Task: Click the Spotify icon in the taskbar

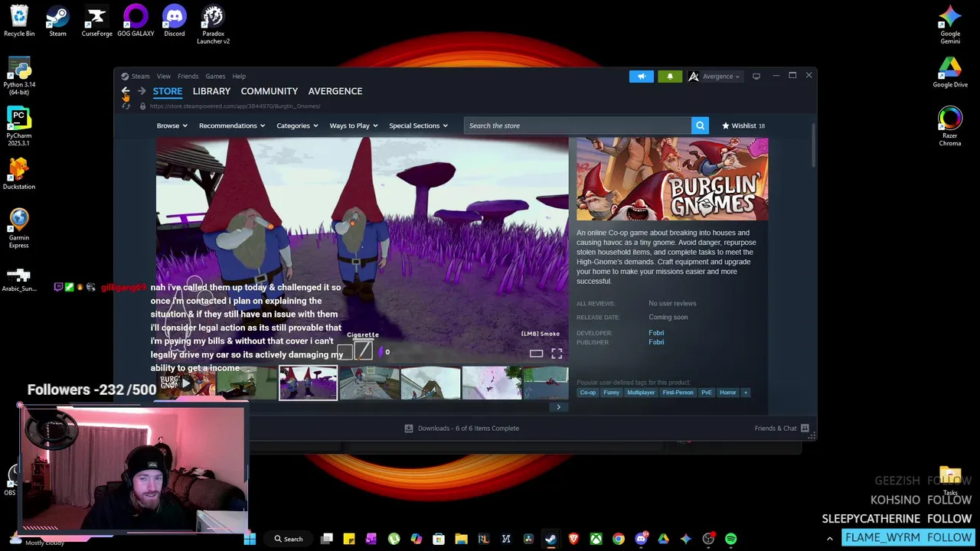Action: point(730,539)
